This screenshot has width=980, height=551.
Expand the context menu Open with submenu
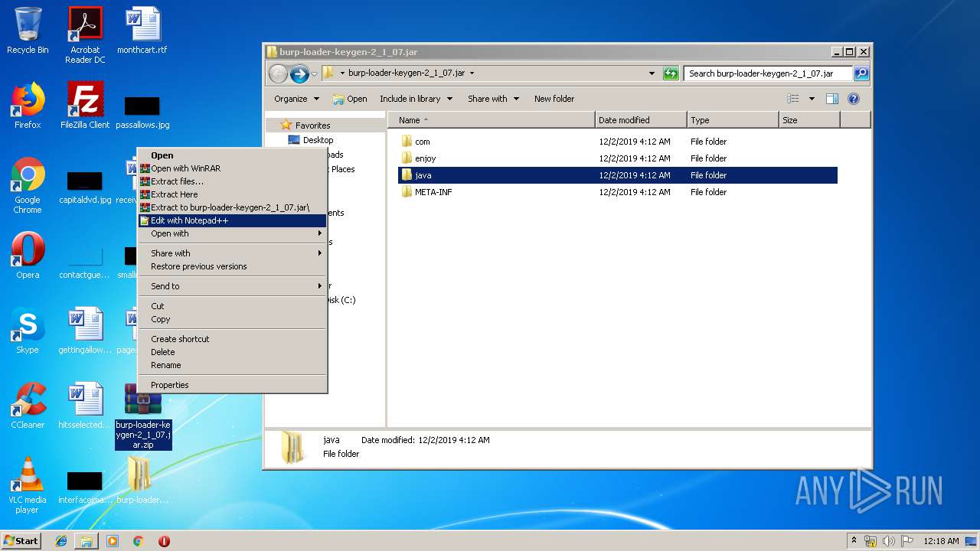click(233, 233)
